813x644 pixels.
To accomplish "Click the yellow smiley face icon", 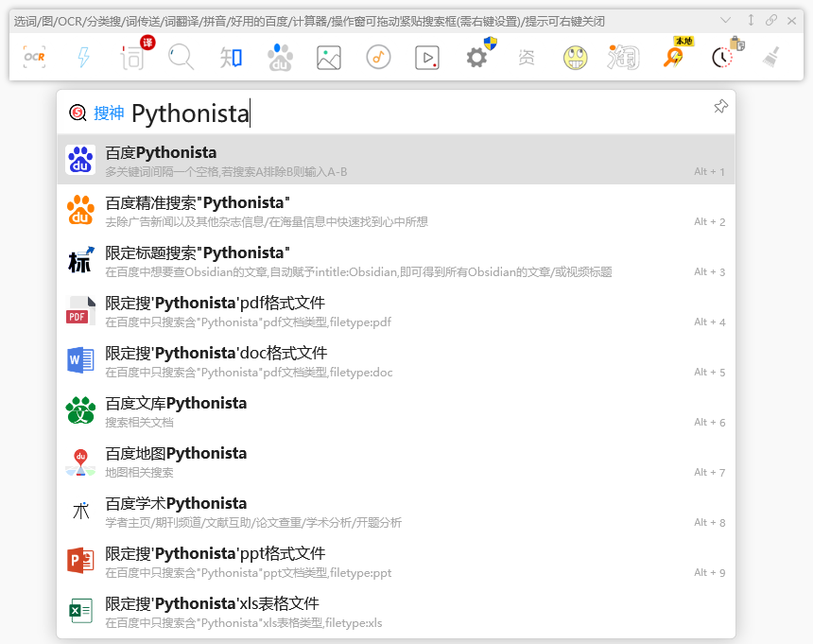I will point(575,57).
